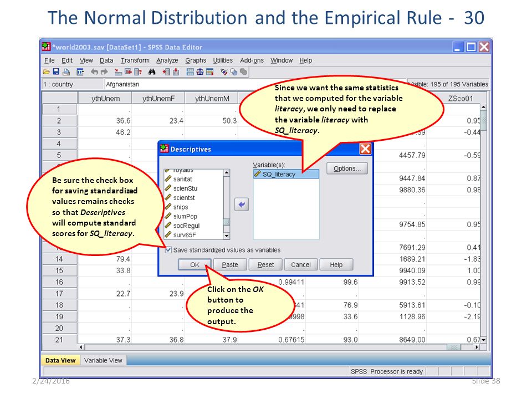Click OK in the Descriptives dialog
This screenshot has width=532, height=399.
[x=195, y=265]
